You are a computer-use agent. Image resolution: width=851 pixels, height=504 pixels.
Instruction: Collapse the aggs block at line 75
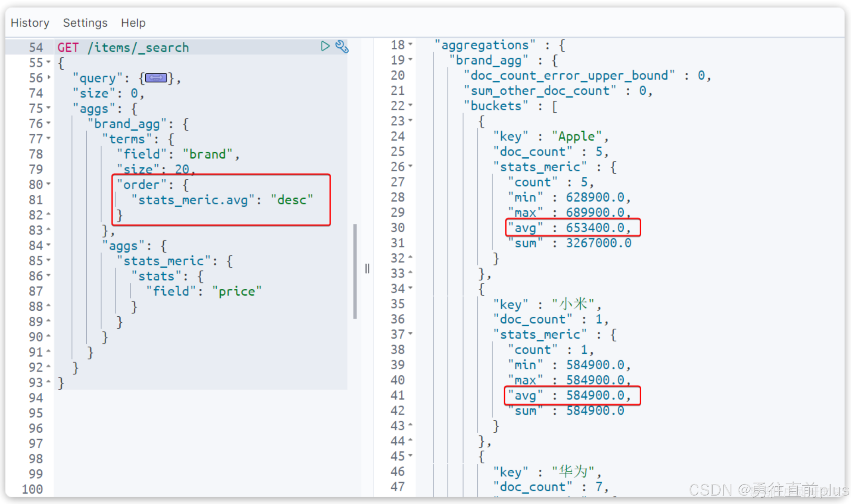(49, 107)
